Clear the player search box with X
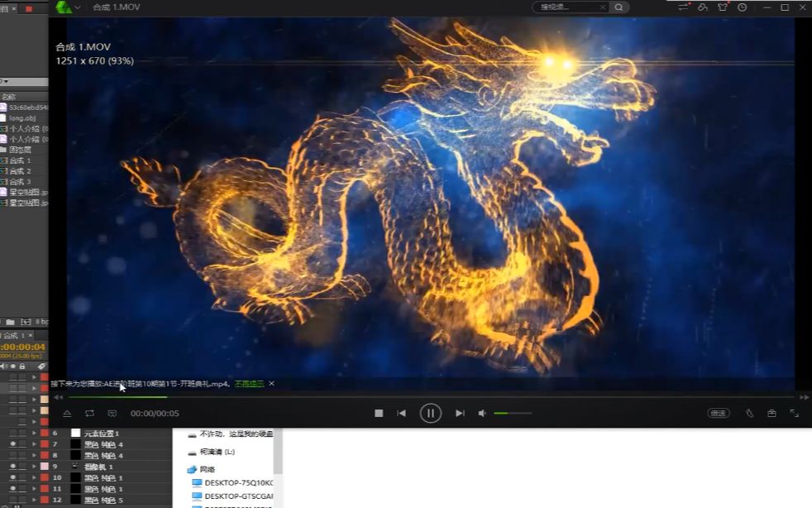Screen dimensions: 812x508 [x=603, y=7]
